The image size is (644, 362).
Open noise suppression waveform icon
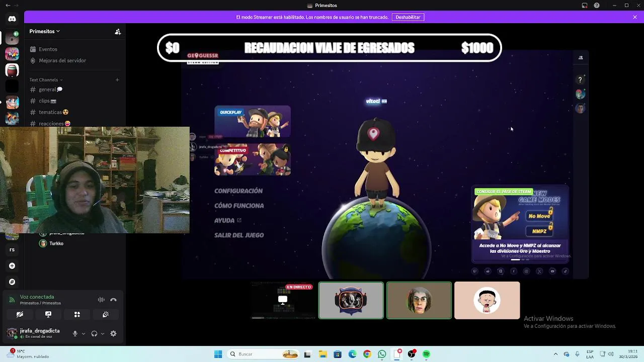tap(101, 300)
